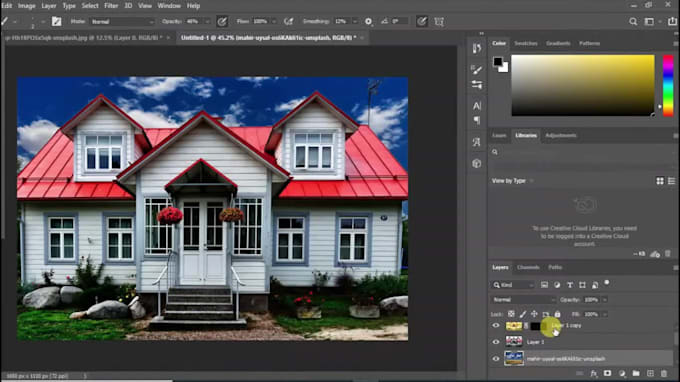The image size is (680, 382).
Task: Add layer mask button
Action: 608,373
